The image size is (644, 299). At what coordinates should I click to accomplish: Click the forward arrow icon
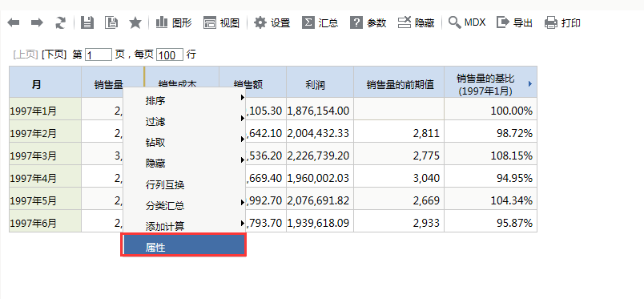pyautogui.click(x=37, y=22)
